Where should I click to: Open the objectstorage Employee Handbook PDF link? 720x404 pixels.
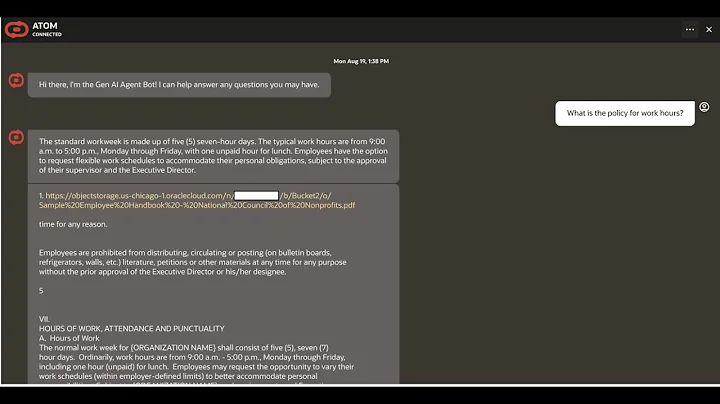click(197, 201)
